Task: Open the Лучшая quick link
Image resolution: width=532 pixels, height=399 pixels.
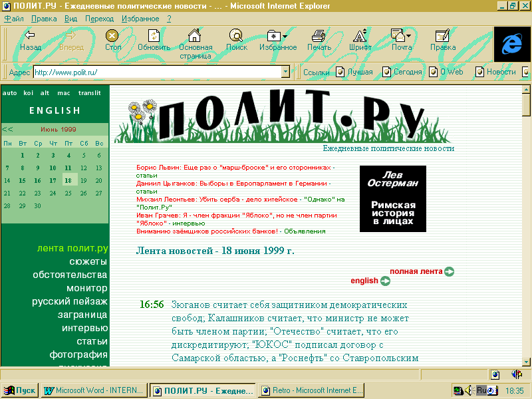Action: point(354,72)
